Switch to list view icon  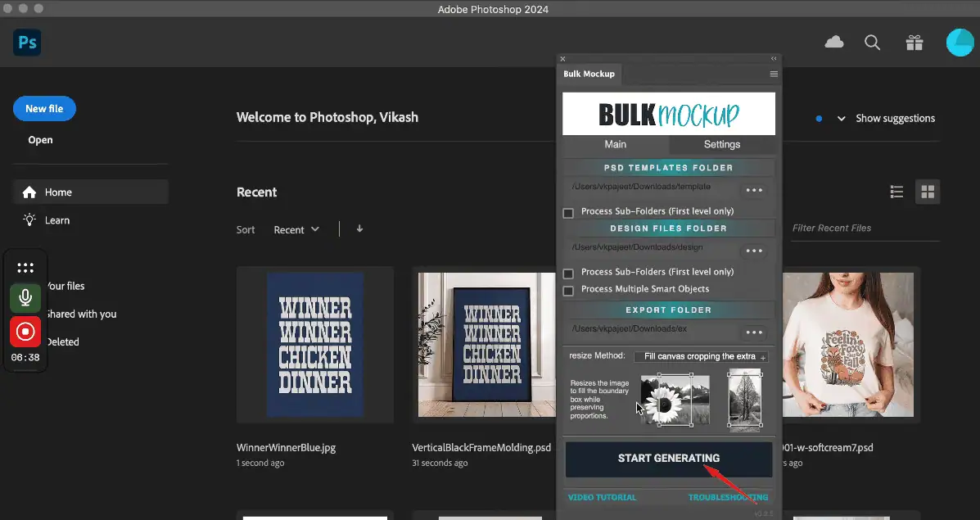pyautogui.click(x=896, y=192)
